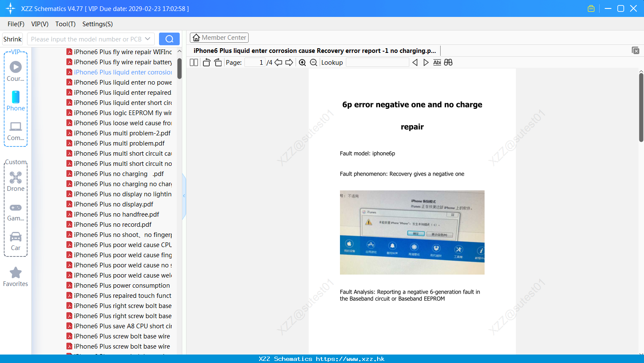644x363 pixels.
Task: Open Drone category in sidebar
Action: pos(16,181)
